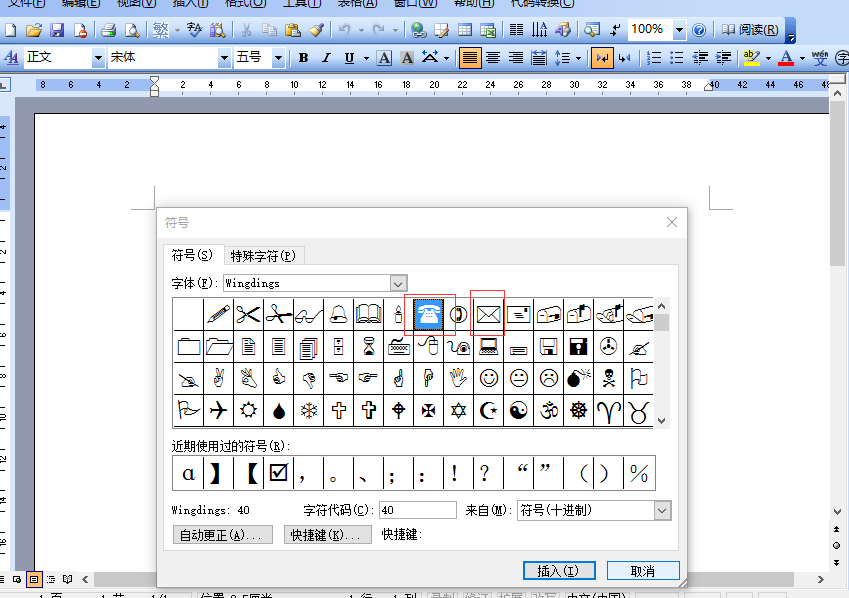Toggle italic formatting in the toolbar

(x=327, y=58)
